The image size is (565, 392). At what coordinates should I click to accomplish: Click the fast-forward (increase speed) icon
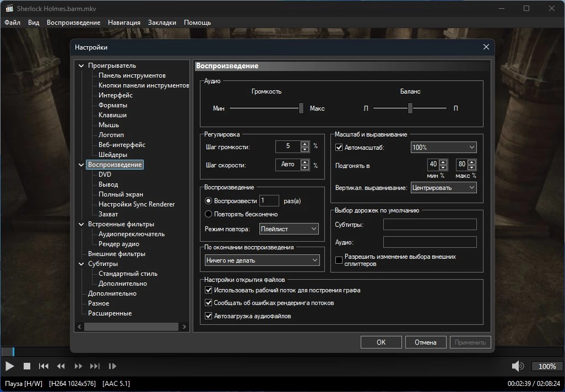[x=78, y=366]
